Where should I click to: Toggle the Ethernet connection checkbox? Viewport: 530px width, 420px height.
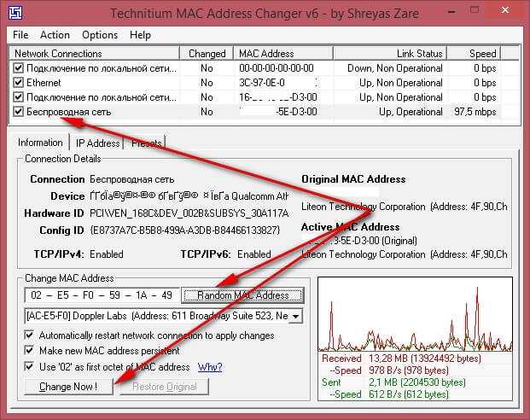[x=18, y=83]
